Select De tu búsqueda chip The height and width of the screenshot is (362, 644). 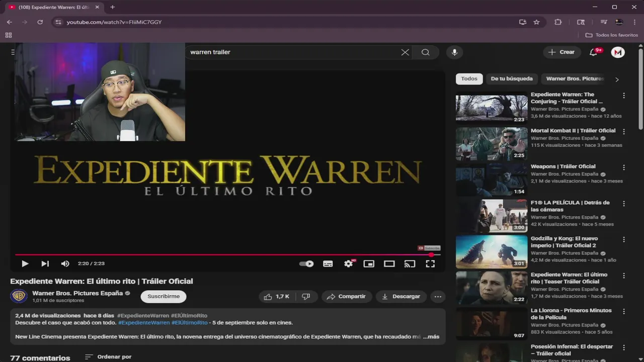click(512, 79)
